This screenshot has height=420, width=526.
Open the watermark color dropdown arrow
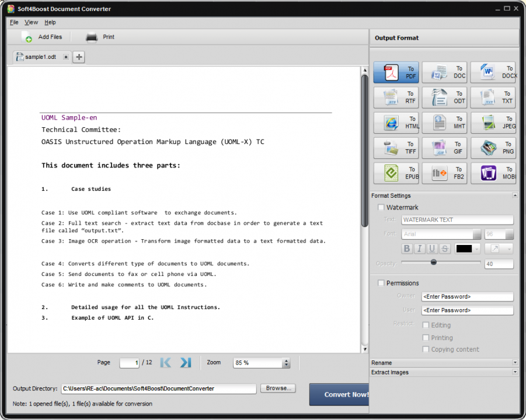pyautogui.click(x=477, y=249)
